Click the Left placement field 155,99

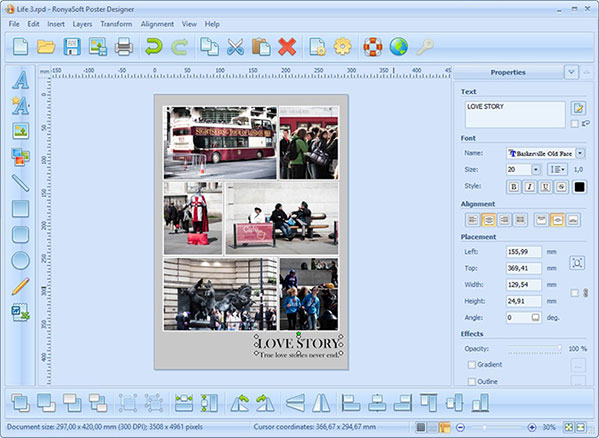coord(523,252)
